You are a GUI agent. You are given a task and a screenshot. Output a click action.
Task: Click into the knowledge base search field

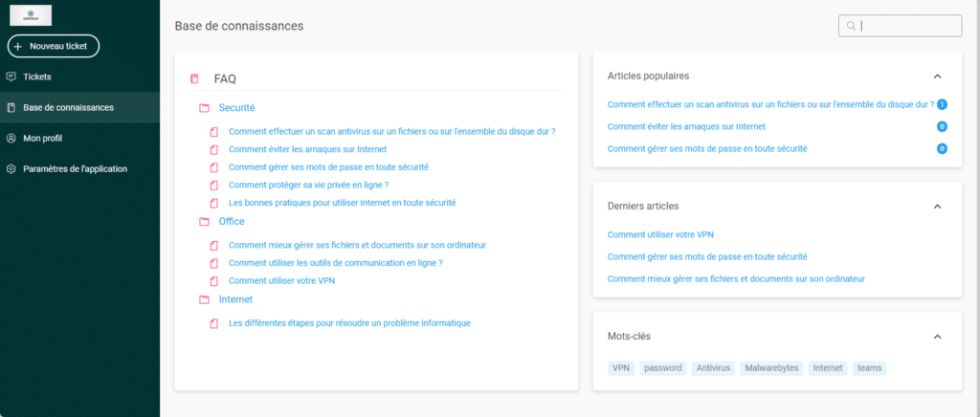(x=907, y=26)
